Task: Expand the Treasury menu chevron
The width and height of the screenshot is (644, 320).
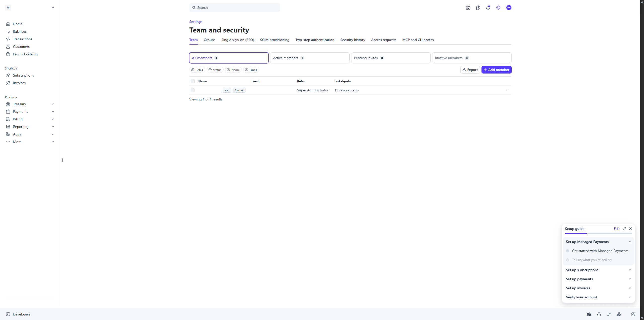Action: coord(53,104)
